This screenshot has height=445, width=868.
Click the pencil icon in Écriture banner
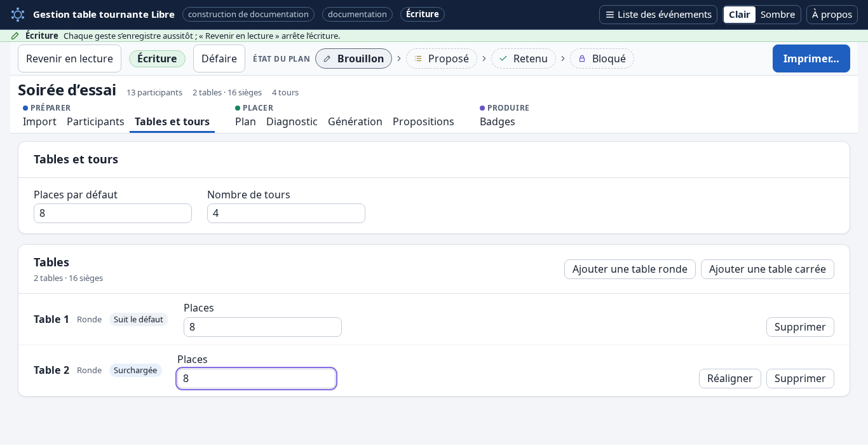point(15,36)
